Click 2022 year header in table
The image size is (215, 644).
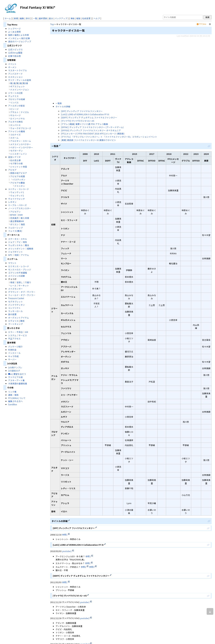tap(186, 154)
